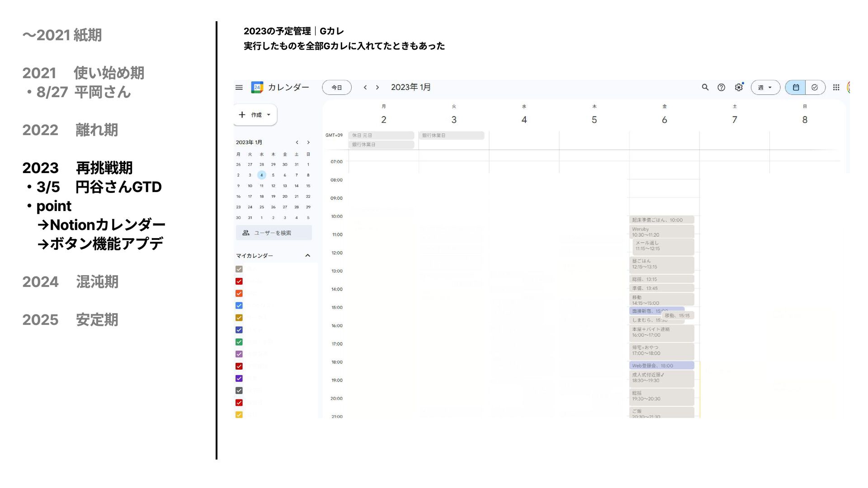Open the 帰宅+おやつ event

[x=661, y=351]
